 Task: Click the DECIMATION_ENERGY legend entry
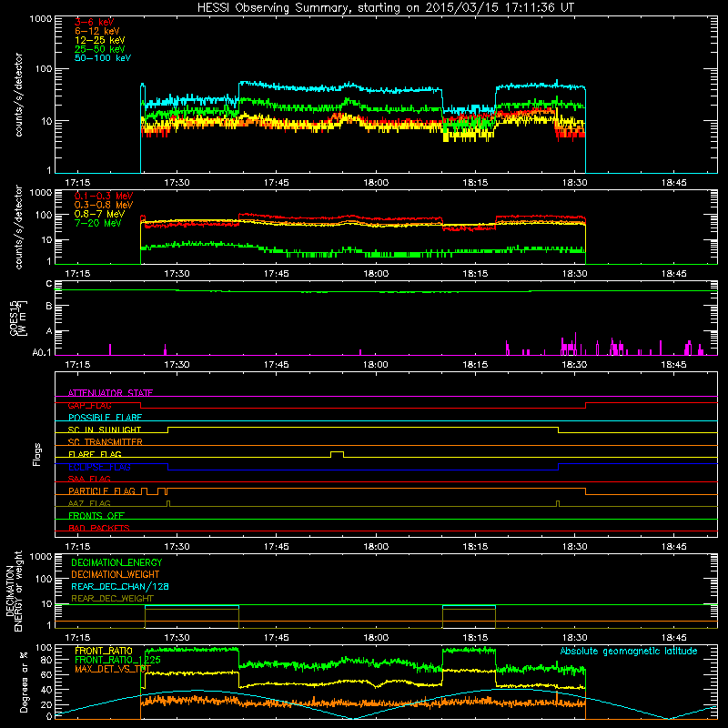coord(116,562)
